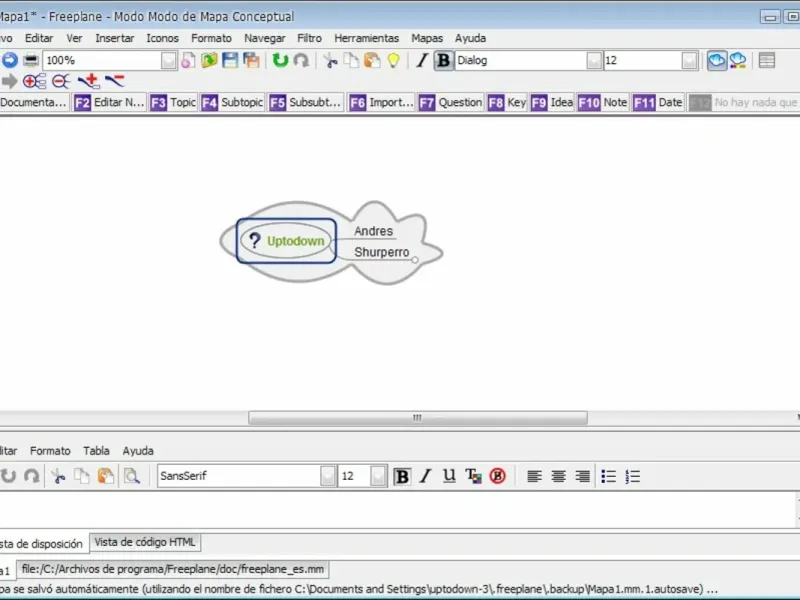The image size is (800, 600).
Task: Click the remove branch minus curve icon
Action: (114, 80)
